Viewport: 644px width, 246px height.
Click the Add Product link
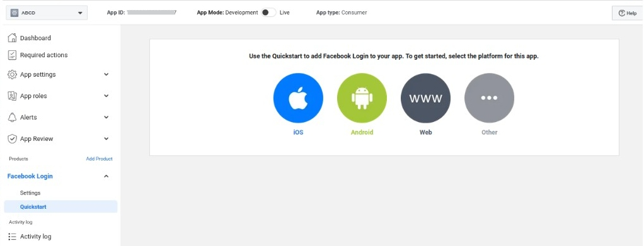tap(100, 159)
